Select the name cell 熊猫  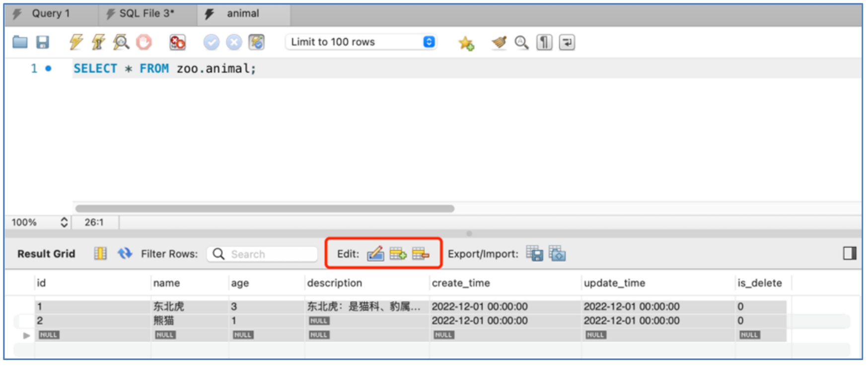pyautogui.click(x=190, y=321)
